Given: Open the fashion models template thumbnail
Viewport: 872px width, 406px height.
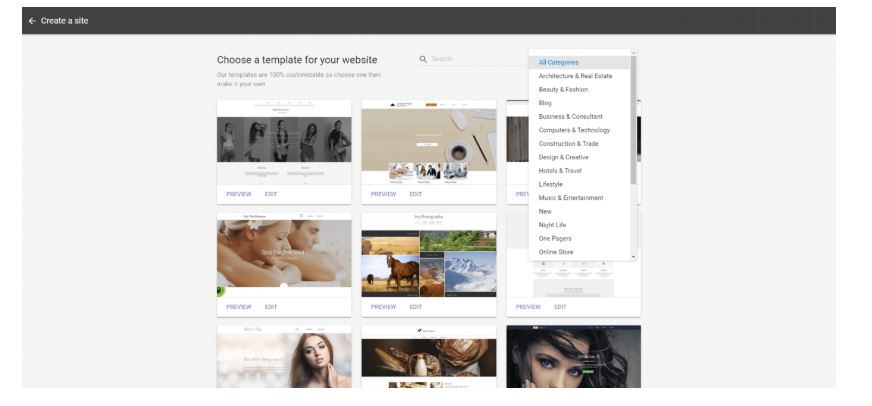Looking at the screenshot, I should click(284, 142).
